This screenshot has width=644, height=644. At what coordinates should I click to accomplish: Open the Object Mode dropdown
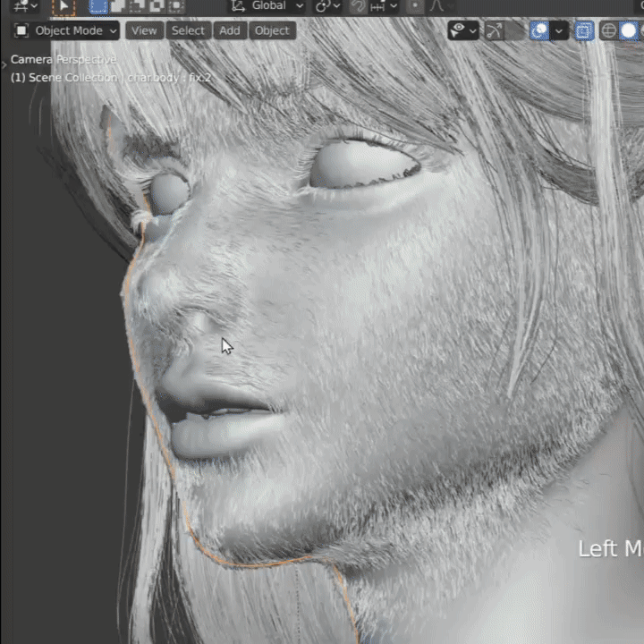[x=66, y=30]
